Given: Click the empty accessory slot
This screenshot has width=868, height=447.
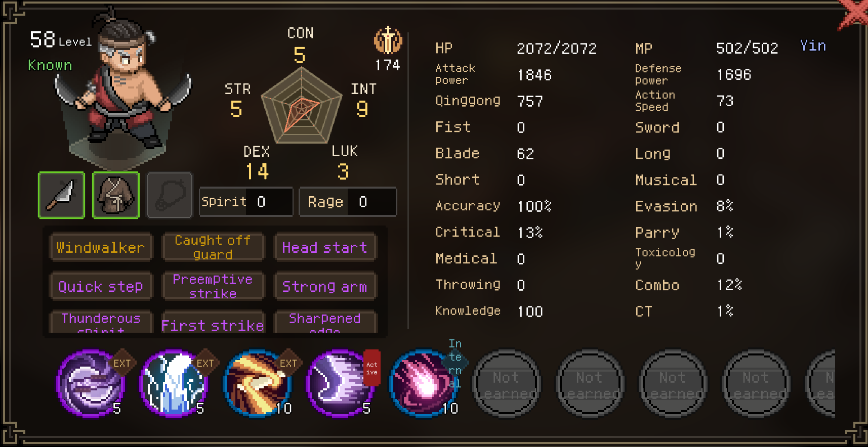Looking at the screenshot, I should coord(170,195).
